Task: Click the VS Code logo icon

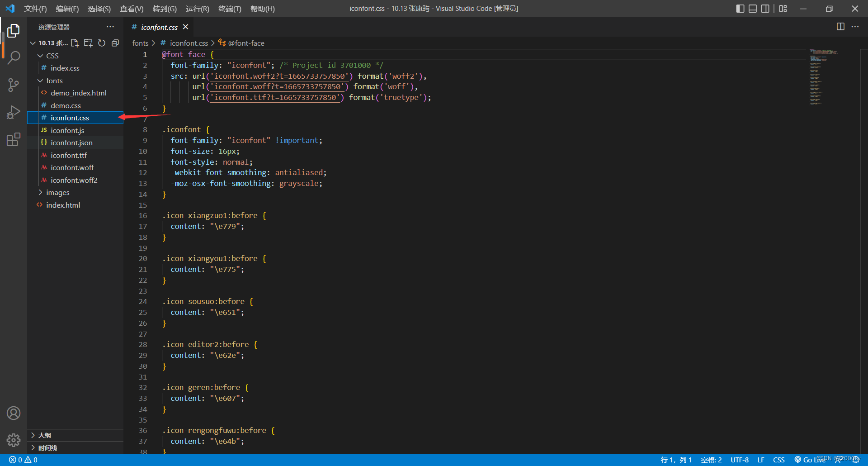Action: click(10, 9)
